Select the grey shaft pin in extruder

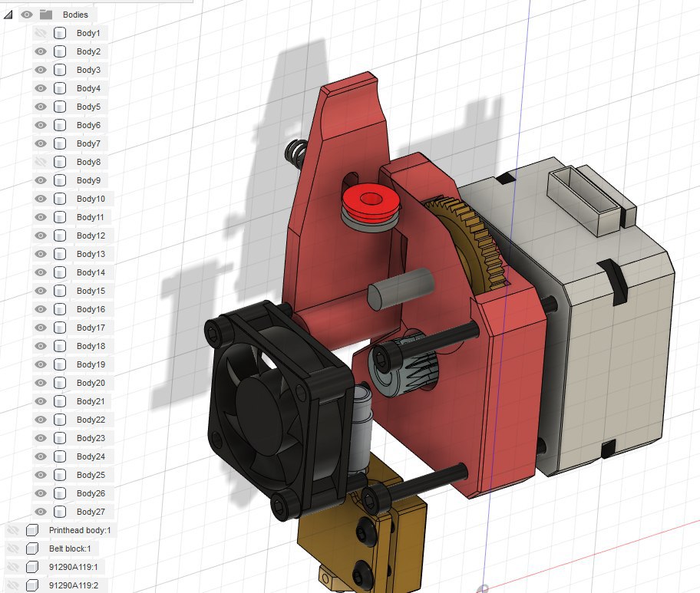click(x=401, y=288)
